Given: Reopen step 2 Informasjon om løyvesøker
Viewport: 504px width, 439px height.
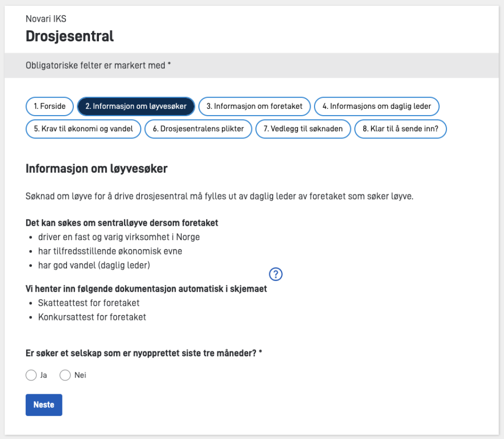Looking at the screenshot, I should click(x=136, y=106).
